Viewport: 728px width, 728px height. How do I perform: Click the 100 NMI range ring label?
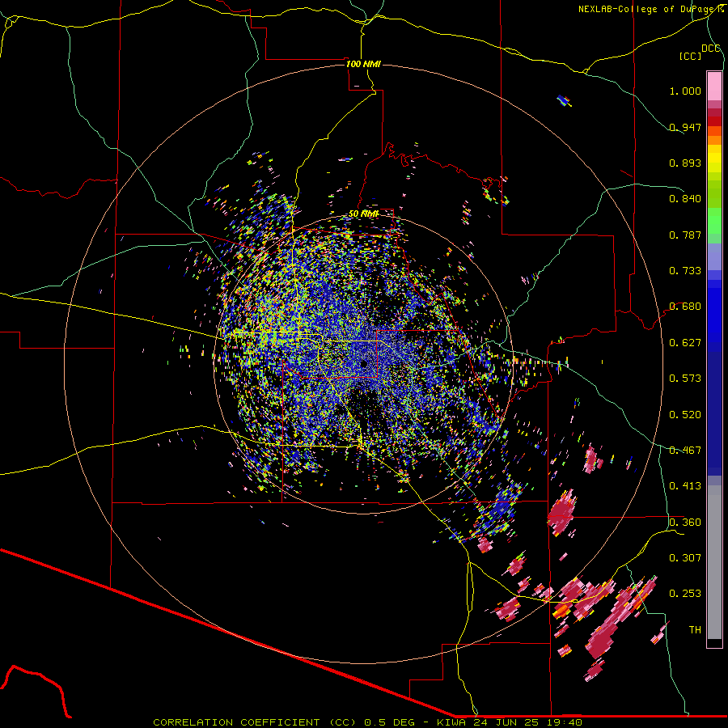(x=363, y=64)
